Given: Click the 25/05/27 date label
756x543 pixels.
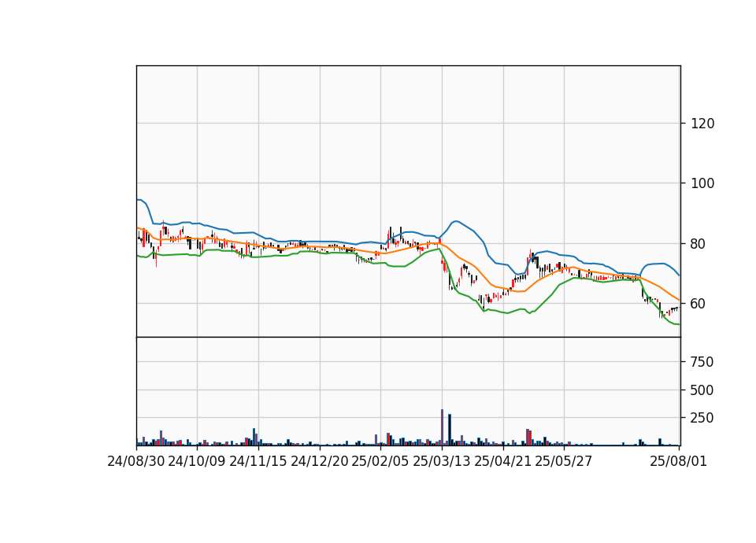Looking at the screenshot, I should click(563, 461).
